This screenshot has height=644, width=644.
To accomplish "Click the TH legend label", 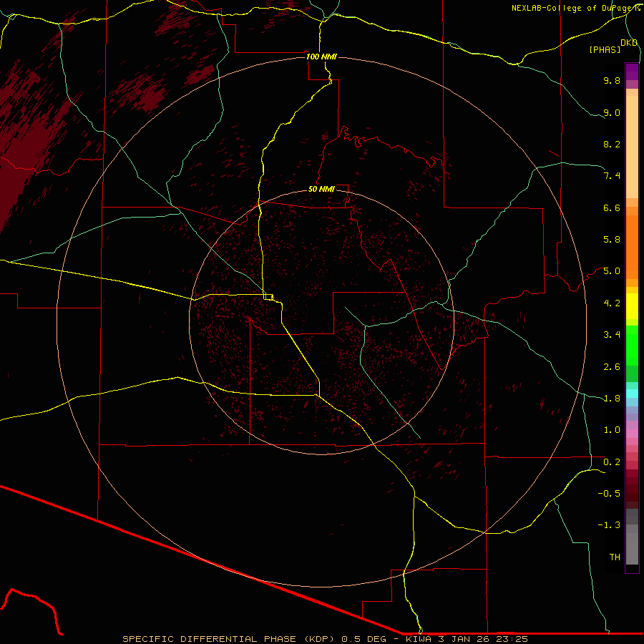I will (615, 557).
